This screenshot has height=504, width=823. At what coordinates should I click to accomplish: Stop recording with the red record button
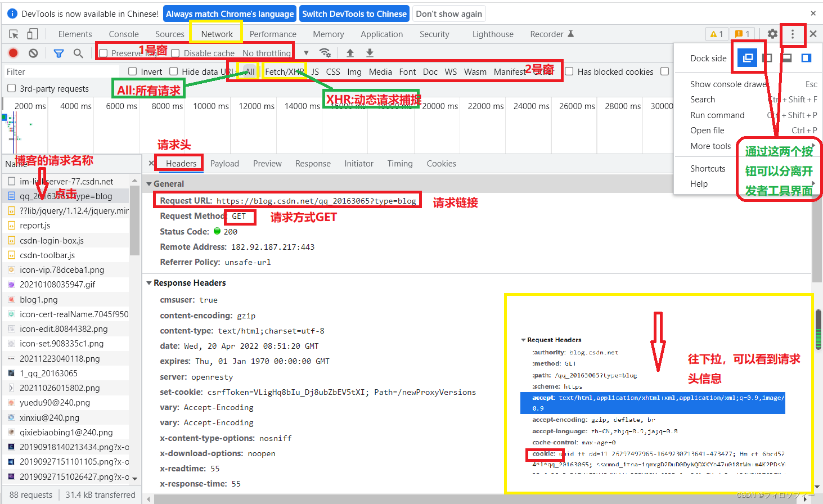14,53
